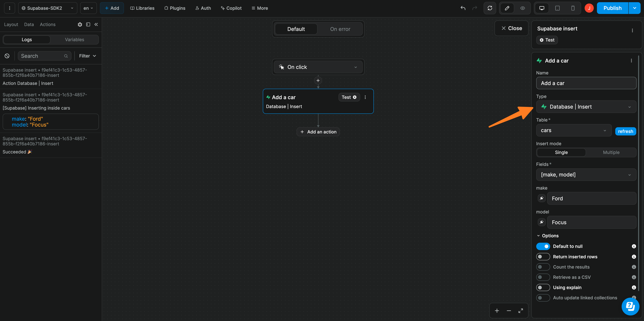Open the Table dropdown showing cars

(x=574, y=130)
